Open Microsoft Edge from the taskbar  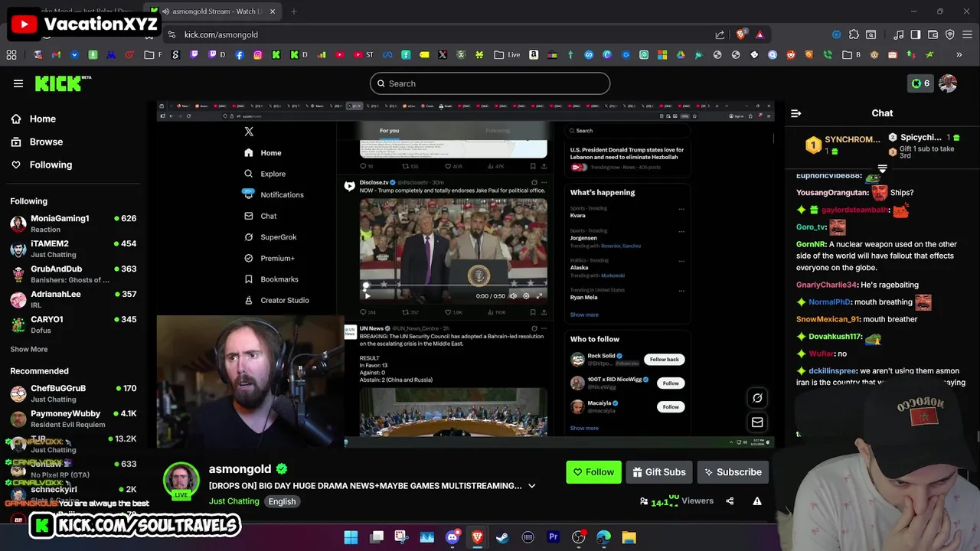click(x=603, y=537)
